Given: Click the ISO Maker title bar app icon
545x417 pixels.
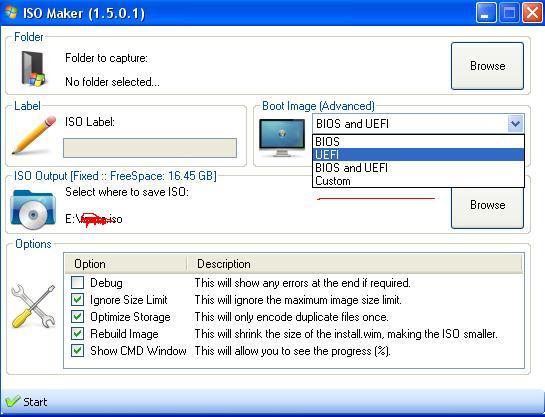Looking at the screenshot, I should tap(11, 13).
